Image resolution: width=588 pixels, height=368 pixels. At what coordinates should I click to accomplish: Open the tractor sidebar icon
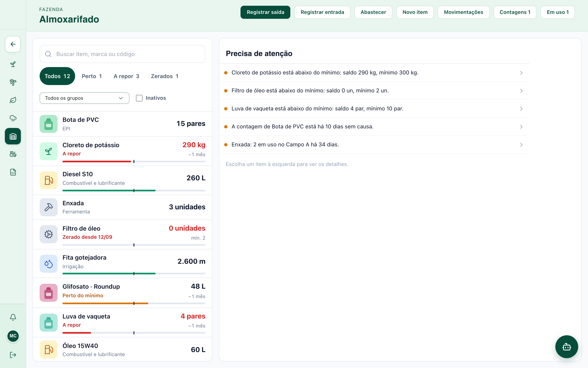[x=13, y=154]
